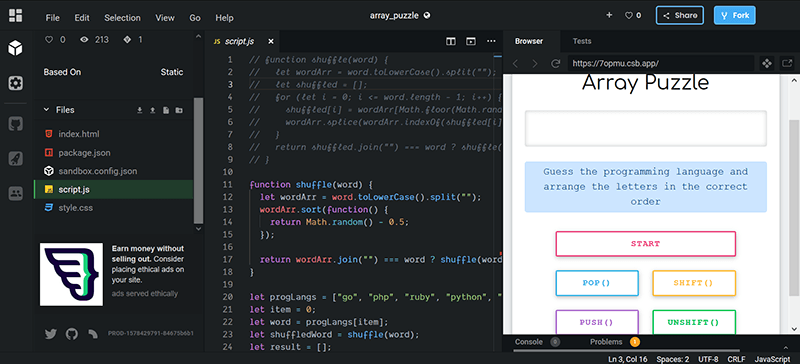Switch to the Browser tab
Screen dimensions: 800x364
click(x=529, y=41)
